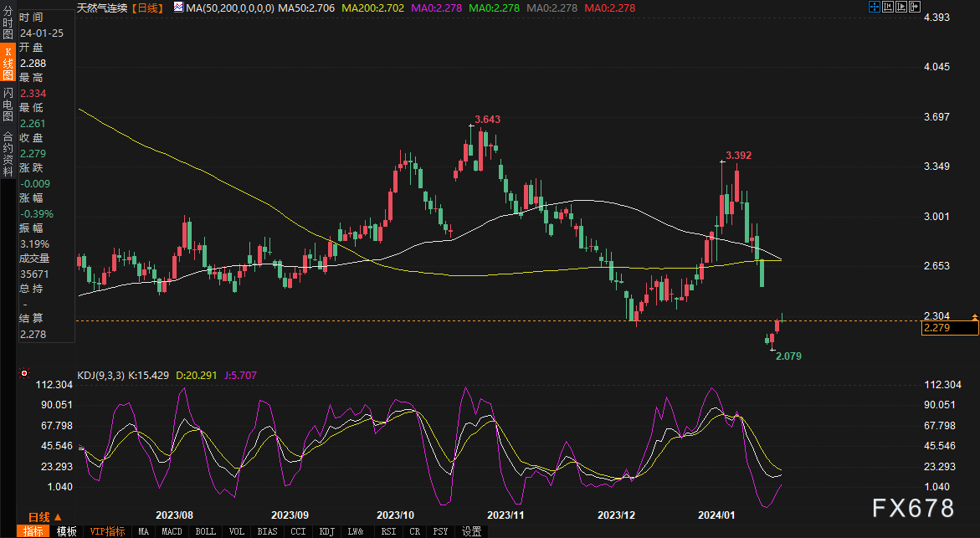Click the jump-to-start chart icon
Image resolution: width=980 pixels, height=538 pixels.
coord(888,7)
